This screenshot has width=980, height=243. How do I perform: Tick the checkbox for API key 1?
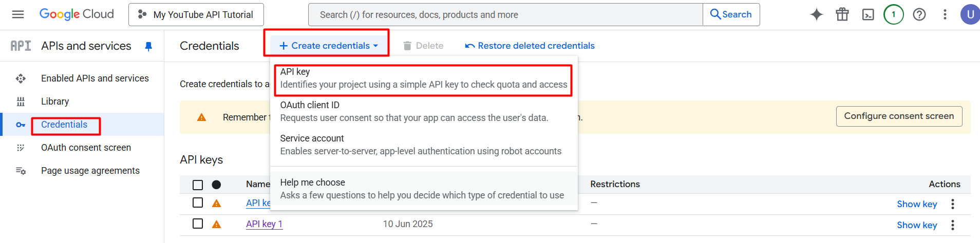(x=198, y=224)
